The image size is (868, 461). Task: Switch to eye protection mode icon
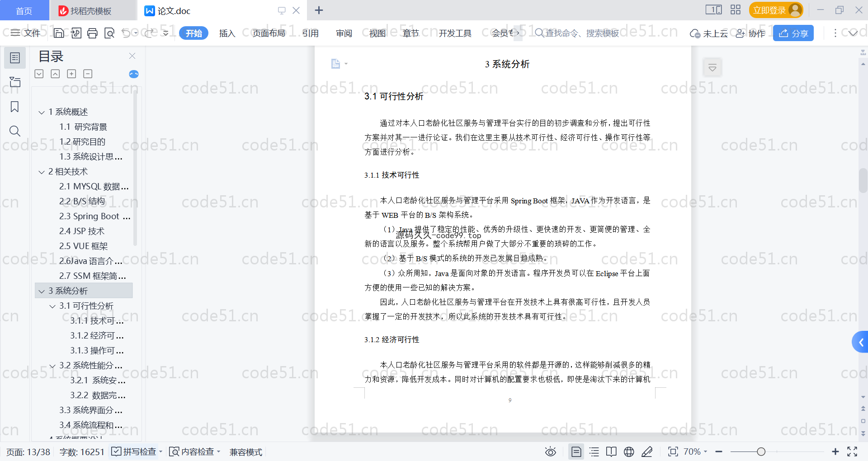pyautogui.click(x=550, y=452)
